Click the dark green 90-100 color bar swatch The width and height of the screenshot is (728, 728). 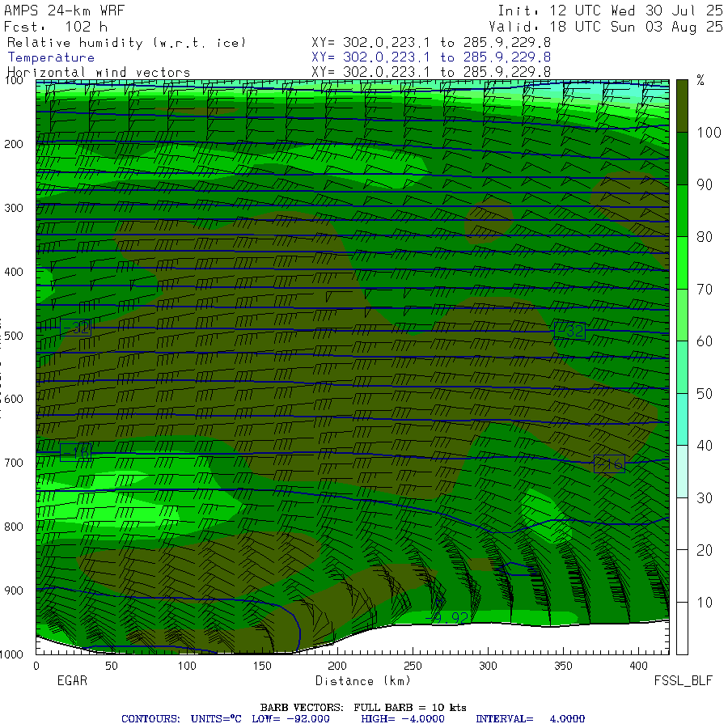point(682,159)
